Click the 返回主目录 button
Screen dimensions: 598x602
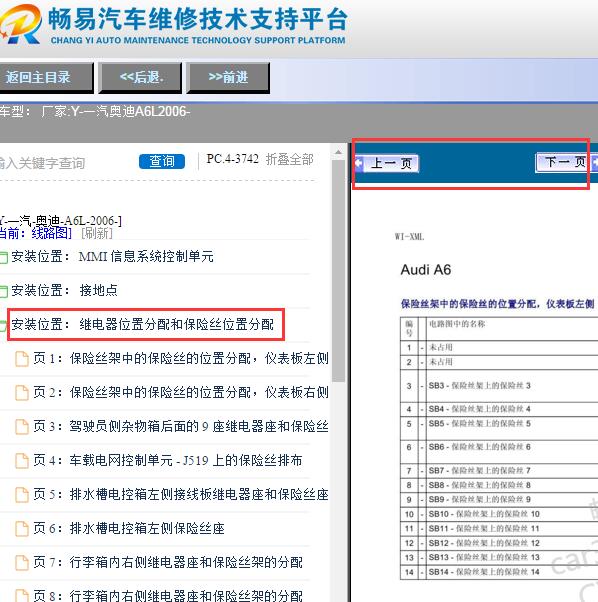[45, 78]
